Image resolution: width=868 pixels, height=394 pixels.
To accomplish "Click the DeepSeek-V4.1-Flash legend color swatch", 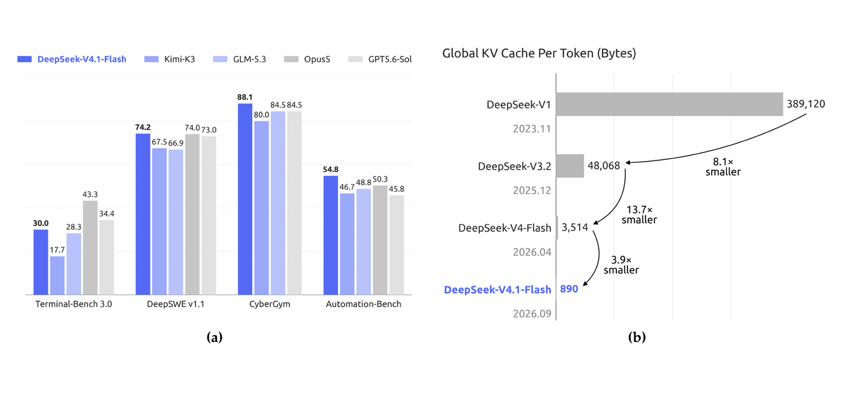I will (24, 59).
